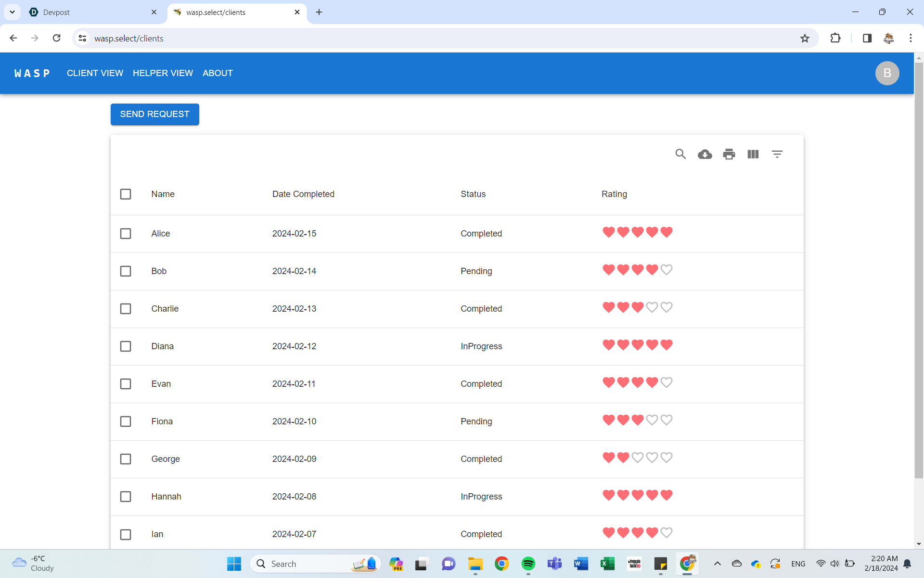Set Bob's rating to five hearts

coord(667,270)
